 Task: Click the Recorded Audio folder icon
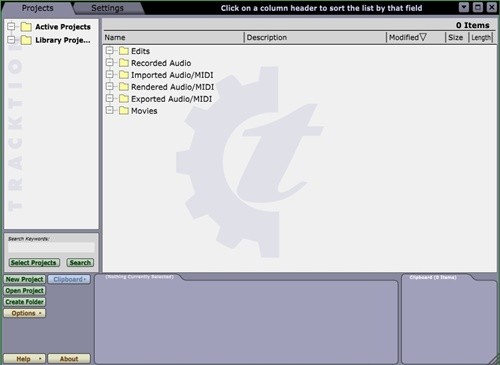coord(124,63)
